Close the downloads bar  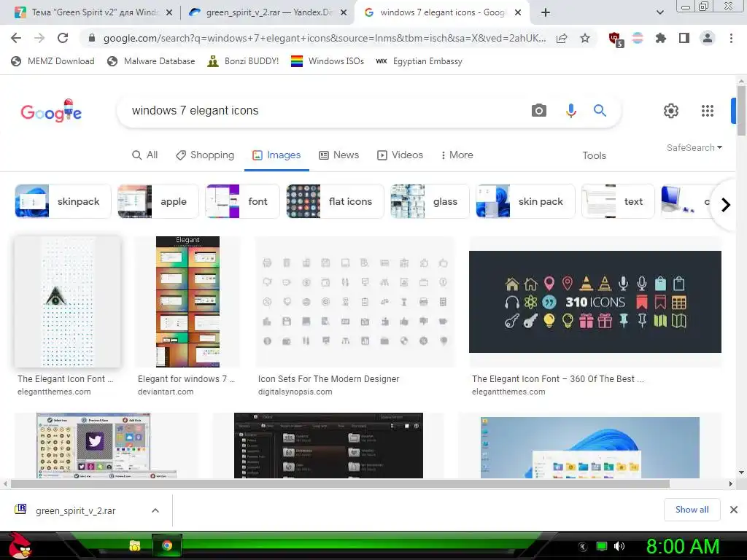pyautogui.click(x=734, y=510)
